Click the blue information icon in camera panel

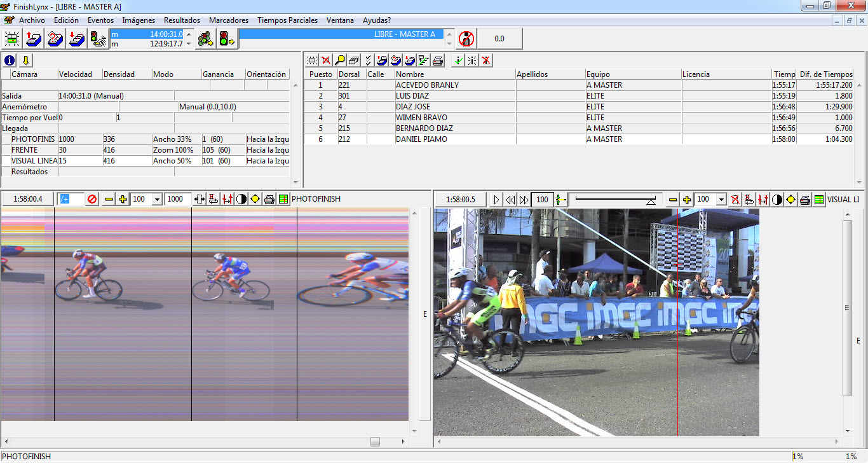[10, 60]
